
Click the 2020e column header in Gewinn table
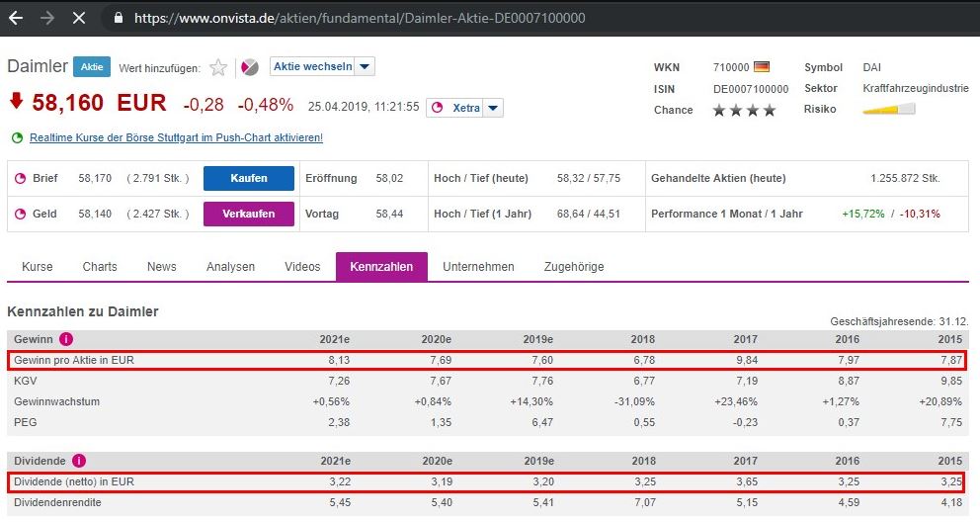click(x=437, y=339)
